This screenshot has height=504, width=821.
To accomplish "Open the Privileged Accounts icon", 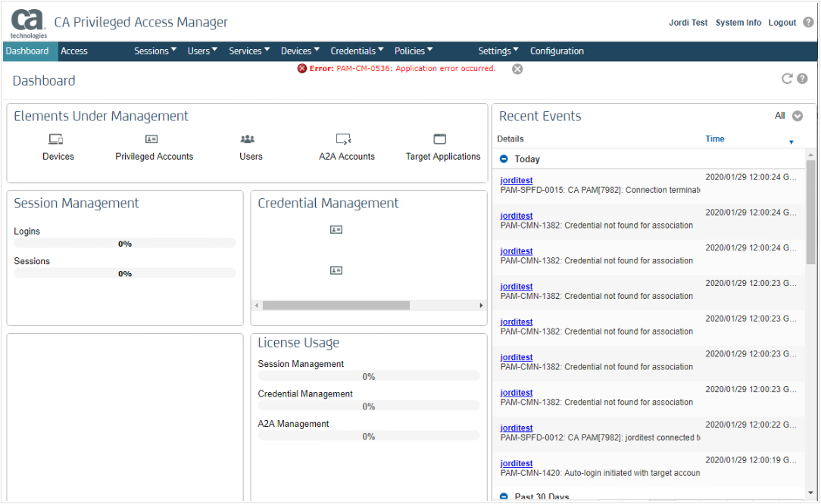I will point(151,139).
